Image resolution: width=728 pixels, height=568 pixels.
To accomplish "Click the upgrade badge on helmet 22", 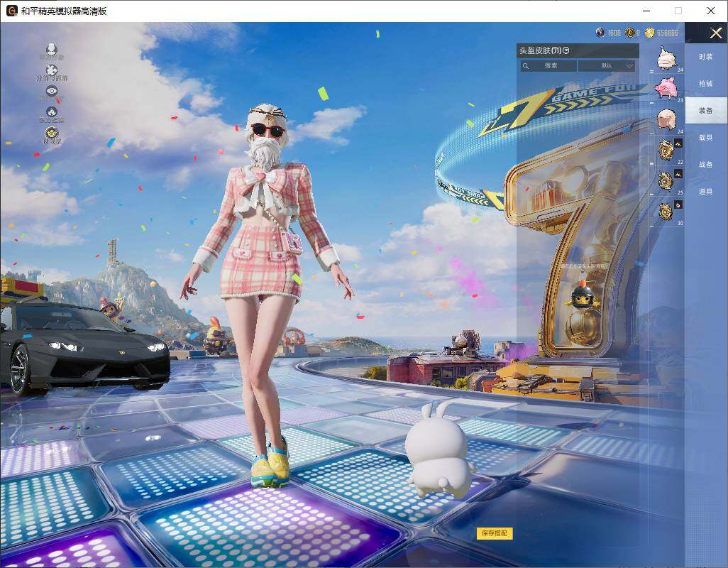I will (x=678, y=143).
